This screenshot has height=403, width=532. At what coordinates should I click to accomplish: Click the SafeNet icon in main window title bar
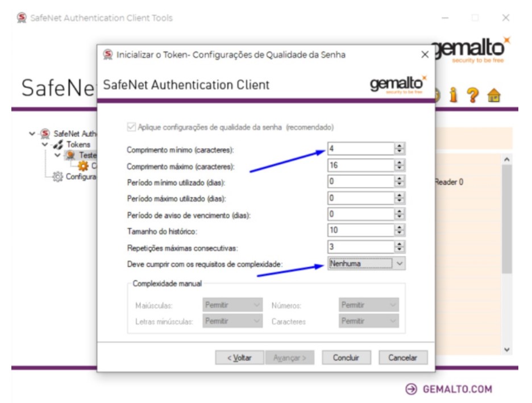[22, 18]
